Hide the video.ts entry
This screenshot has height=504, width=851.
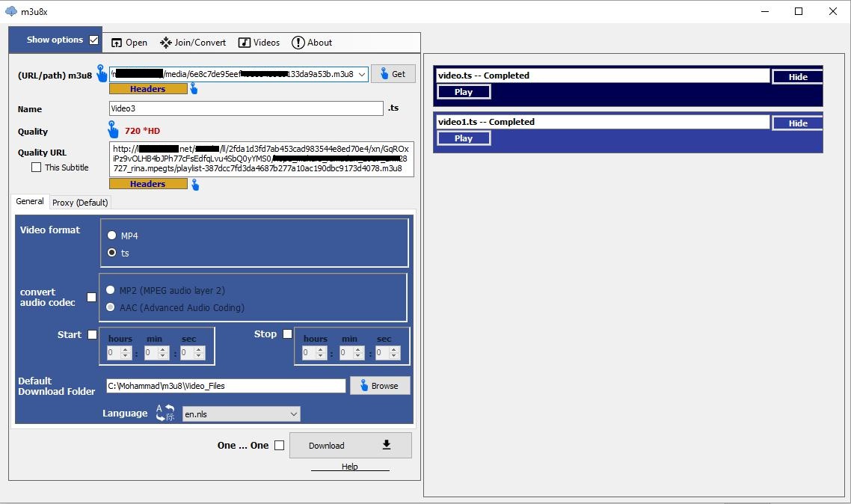pyautogui.click(x=798, y=76)
